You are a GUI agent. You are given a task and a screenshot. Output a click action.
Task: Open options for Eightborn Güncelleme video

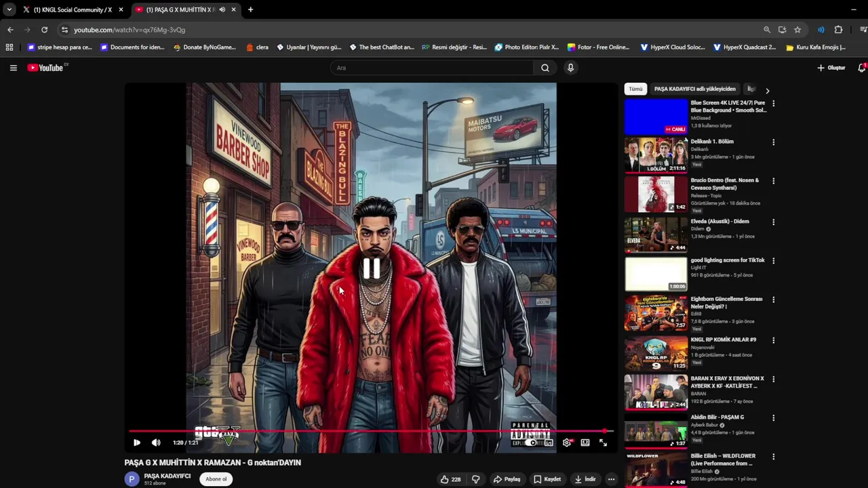click(x=773, y=300)
